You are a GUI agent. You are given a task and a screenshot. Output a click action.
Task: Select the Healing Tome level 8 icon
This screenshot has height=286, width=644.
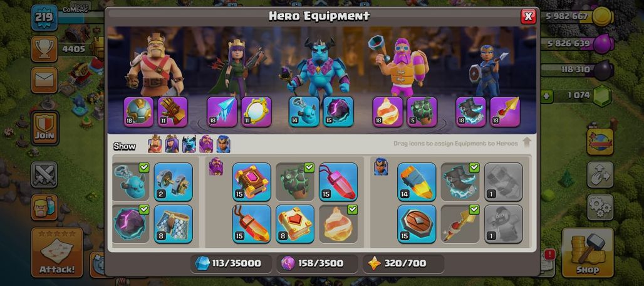click(x=295, y=223)
